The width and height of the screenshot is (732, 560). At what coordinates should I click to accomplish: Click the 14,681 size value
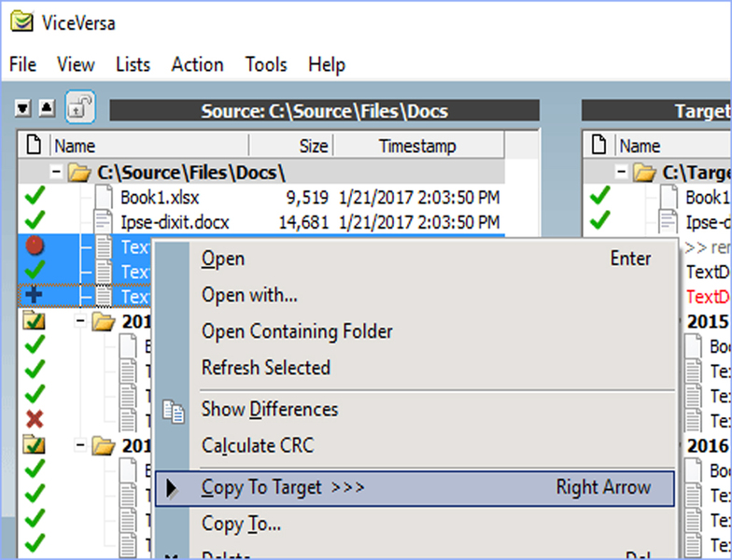(x=303, y=222)
